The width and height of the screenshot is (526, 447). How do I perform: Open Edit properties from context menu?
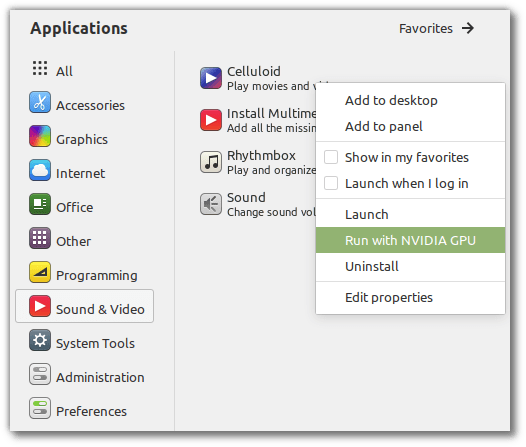coord(410,297)
